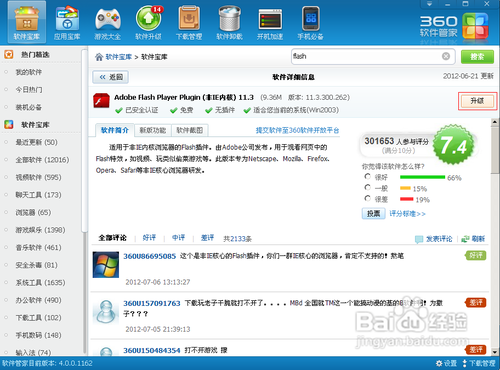Click the detail pane scrollbar up arrow
This screenshot has height=370, width=500.
coord(495,122)
